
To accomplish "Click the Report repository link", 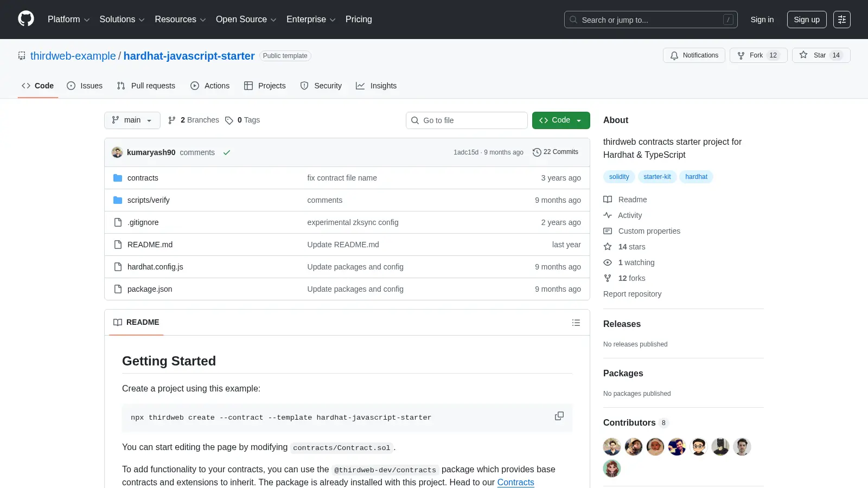I will click(632, 294).
